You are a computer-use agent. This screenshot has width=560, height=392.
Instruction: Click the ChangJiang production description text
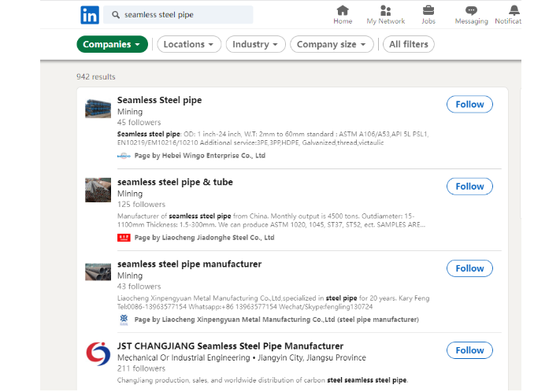click(262, 380)
